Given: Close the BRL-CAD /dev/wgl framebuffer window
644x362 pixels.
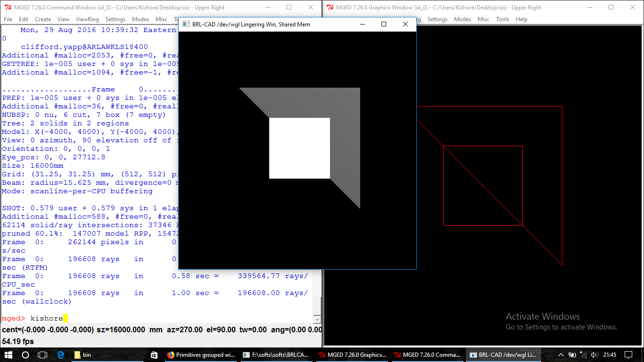Looking at the screenshot, I should click(x=405, y=24).
